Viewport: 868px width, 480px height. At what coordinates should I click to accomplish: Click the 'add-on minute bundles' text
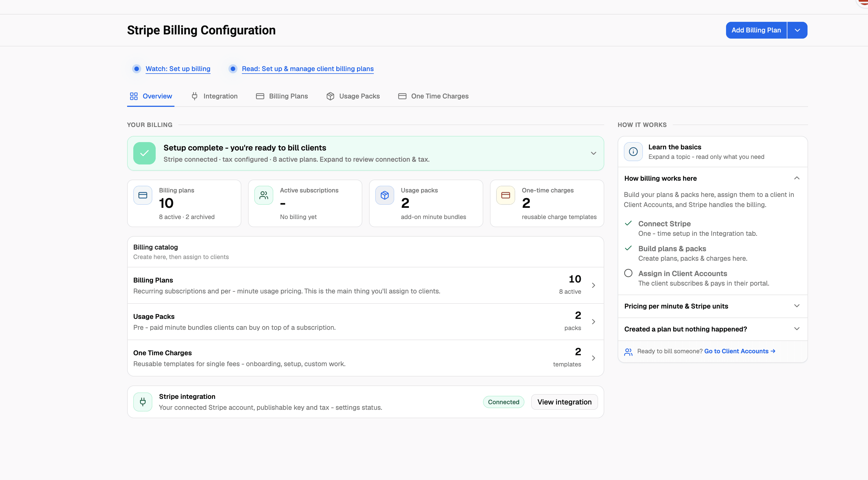coord(433,217)
